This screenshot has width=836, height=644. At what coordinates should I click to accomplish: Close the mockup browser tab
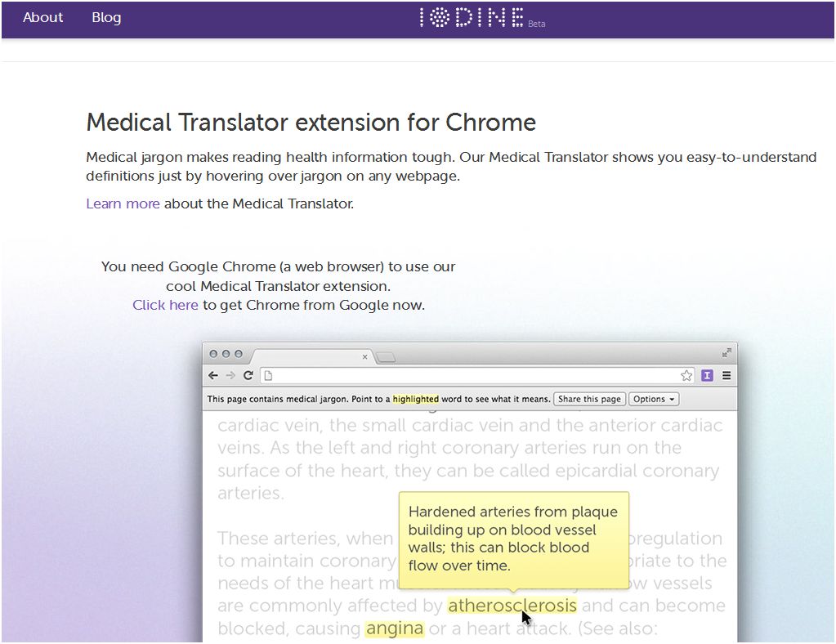tap(364, 356)
